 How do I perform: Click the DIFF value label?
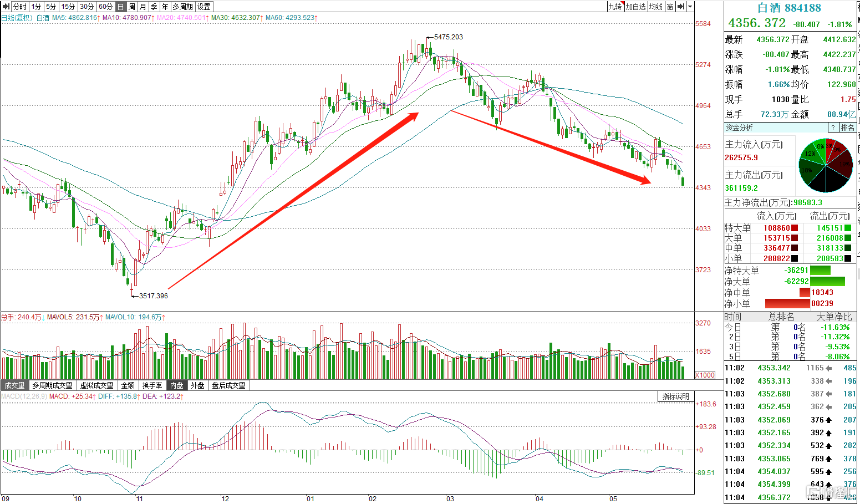pyautogui.click(x=119, y=396)
